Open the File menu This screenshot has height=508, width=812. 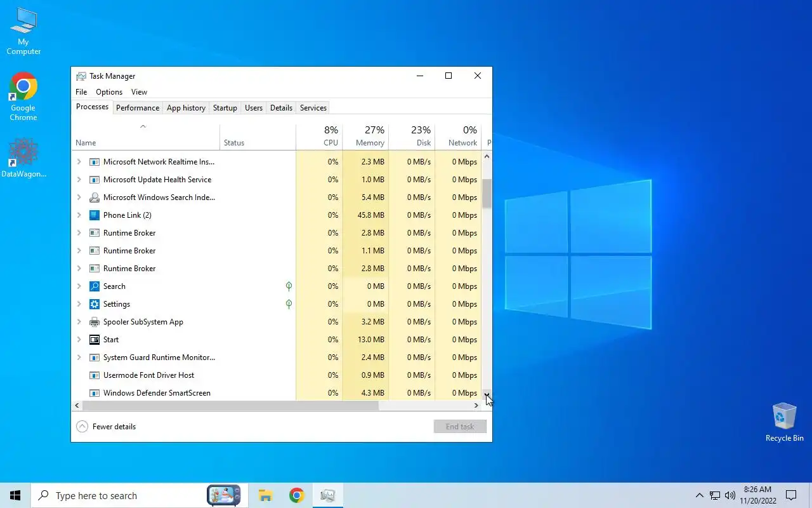81,92
